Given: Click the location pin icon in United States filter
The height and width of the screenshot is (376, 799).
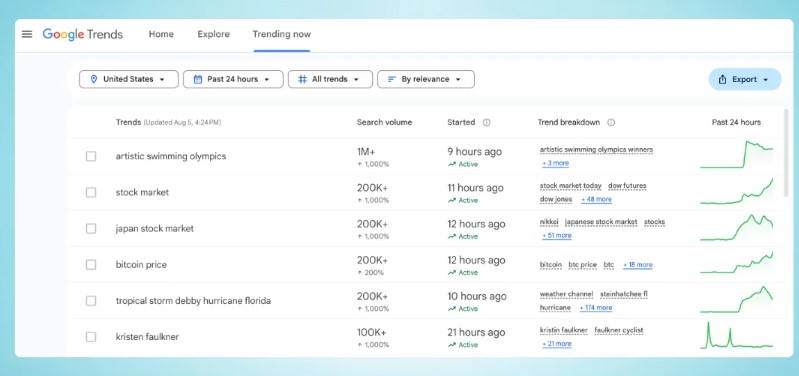Looking at the screenshot, I should [93, 79].
